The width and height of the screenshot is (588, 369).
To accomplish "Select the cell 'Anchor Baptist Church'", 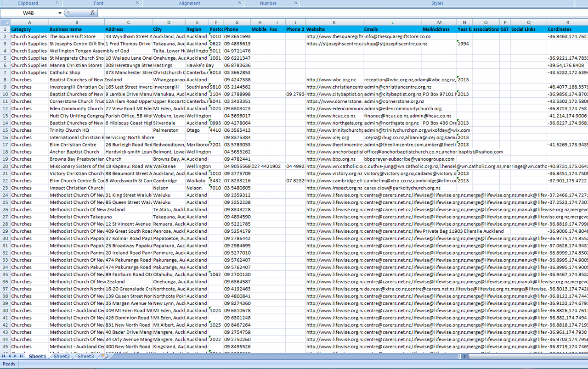I will click(77, 152).
